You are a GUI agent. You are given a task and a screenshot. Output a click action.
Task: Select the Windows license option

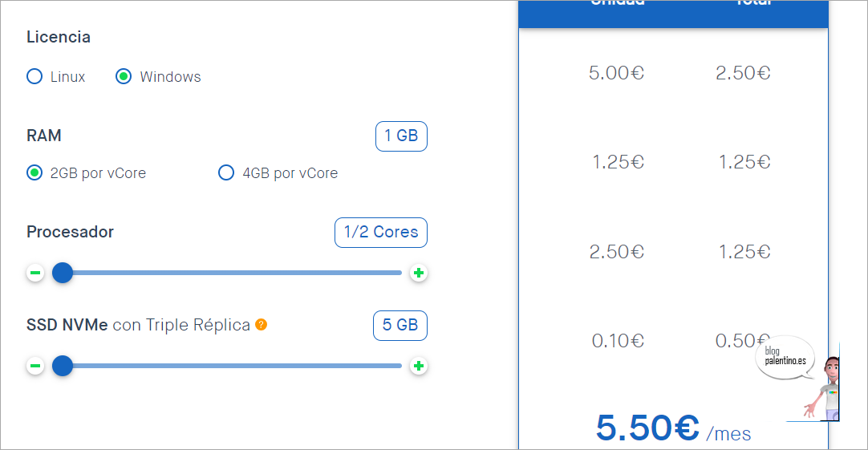click(x=124, y=77)
